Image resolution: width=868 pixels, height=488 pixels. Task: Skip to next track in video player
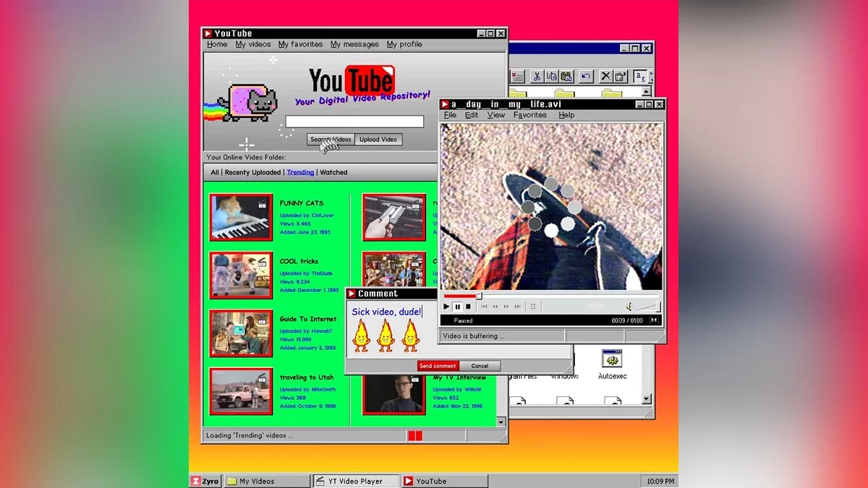517,307
